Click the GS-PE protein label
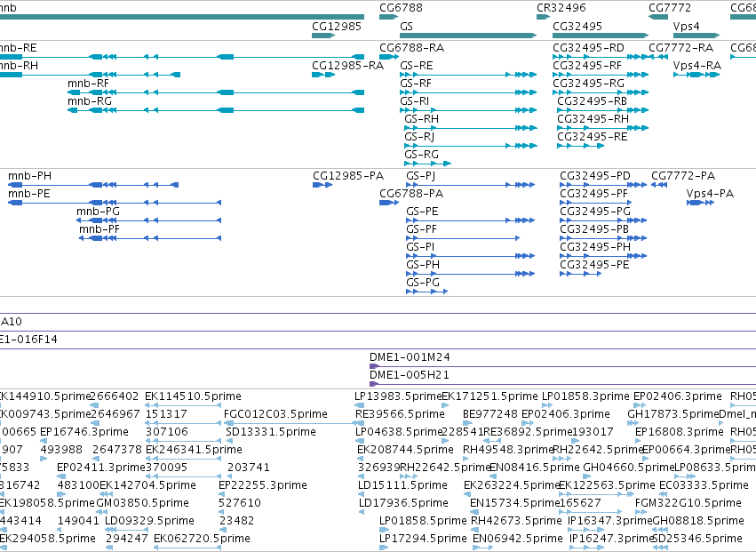 422,212
